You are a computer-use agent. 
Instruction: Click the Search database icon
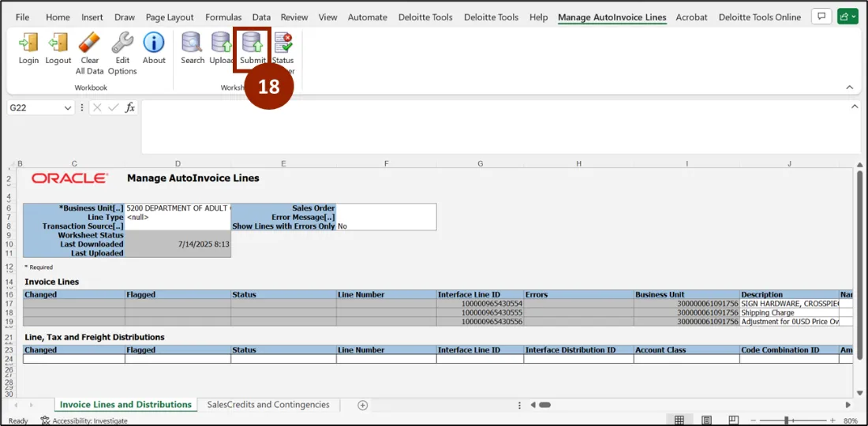tap(192, 43)
